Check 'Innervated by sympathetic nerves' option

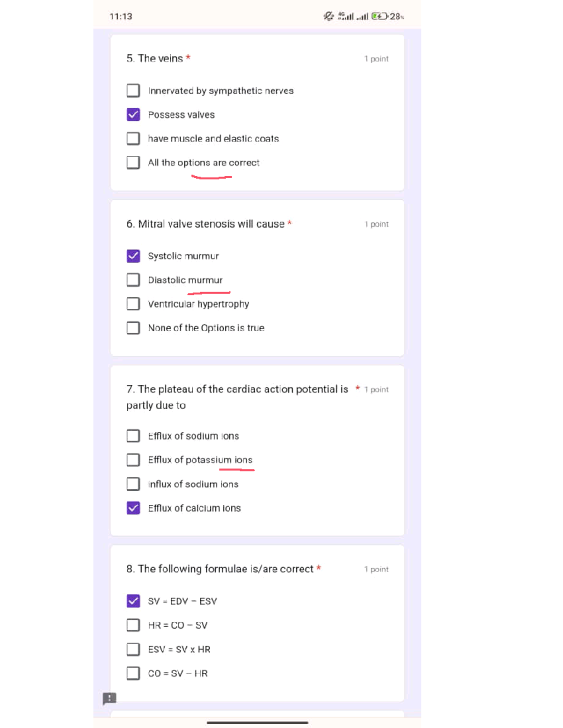click(133, 90)
